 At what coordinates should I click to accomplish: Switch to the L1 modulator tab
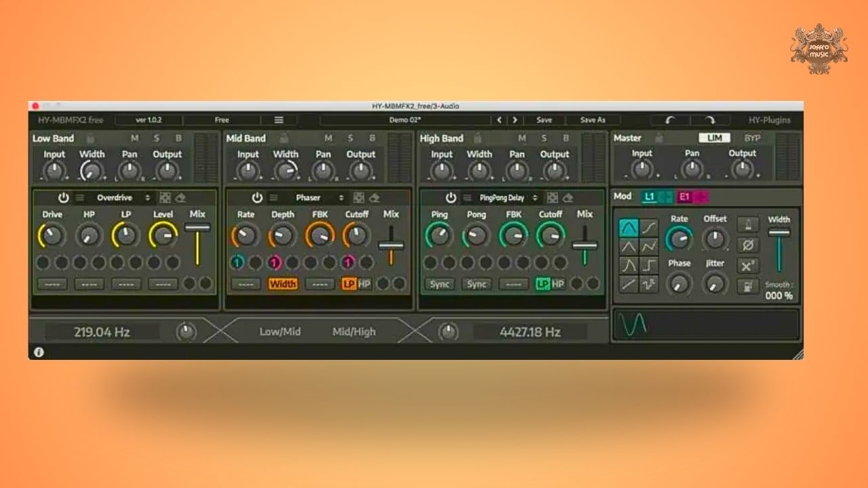pos(650,197)
